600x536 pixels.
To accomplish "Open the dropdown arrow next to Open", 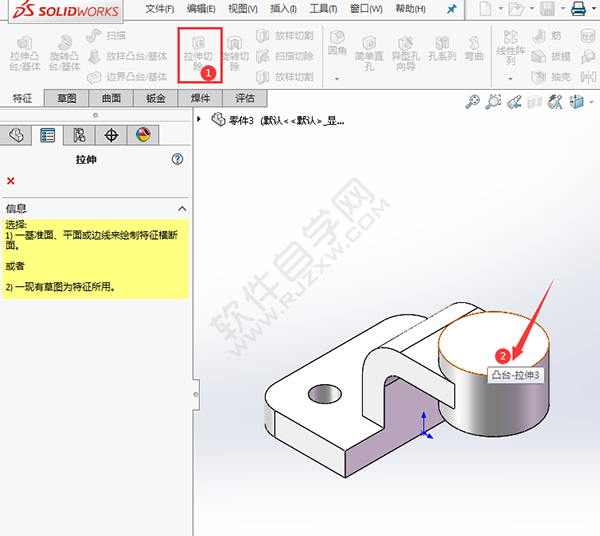I will pyautogui.click(x=532, y=8).
